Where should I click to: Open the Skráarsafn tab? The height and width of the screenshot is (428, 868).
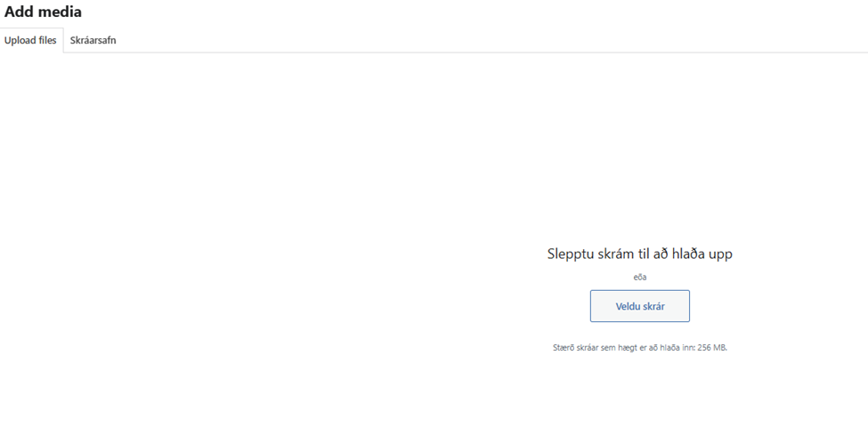(93, 40)
